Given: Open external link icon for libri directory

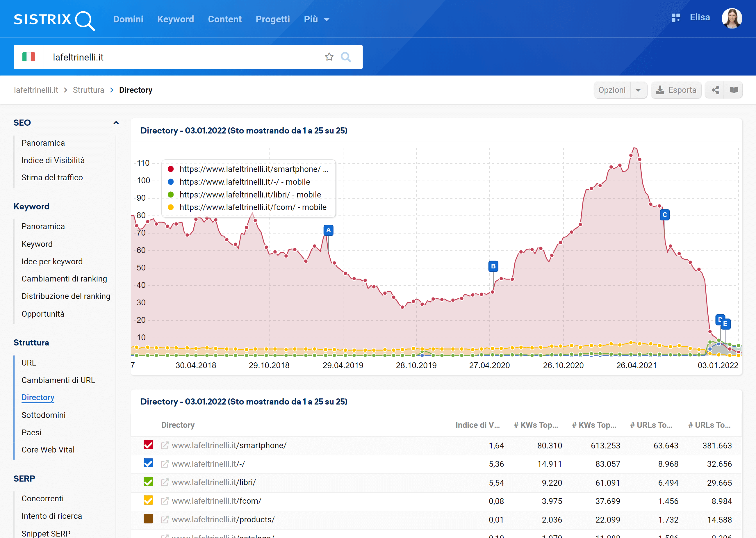Looking at the screenshot, I should coord(165,482).
